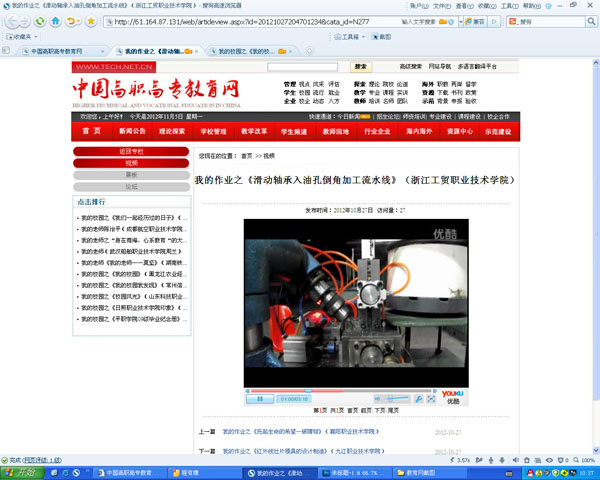Viewport: 600px width, 480px height.
Task: Open the previous article link 上一篇
Action: 301,431
